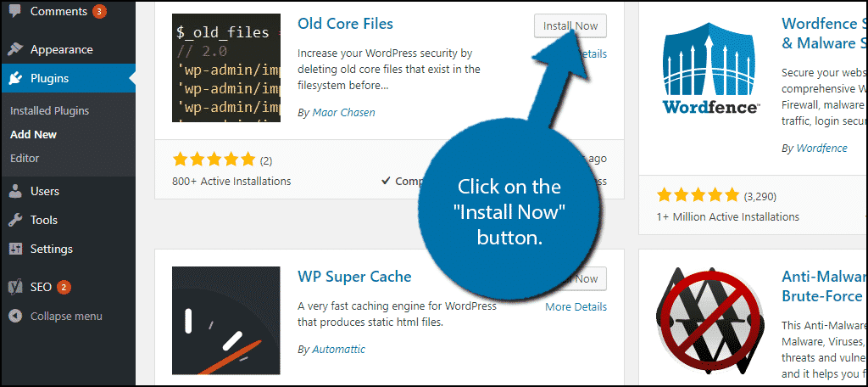Visit author Maor Chasen link
Screen dimensions: 868x387
coord(342,112)
